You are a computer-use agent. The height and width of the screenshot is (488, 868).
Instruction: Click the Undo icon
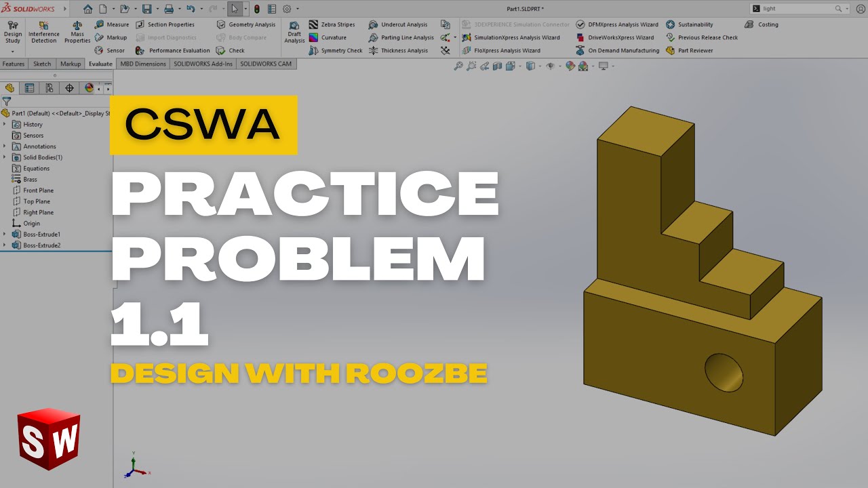(x=191, y=9)
